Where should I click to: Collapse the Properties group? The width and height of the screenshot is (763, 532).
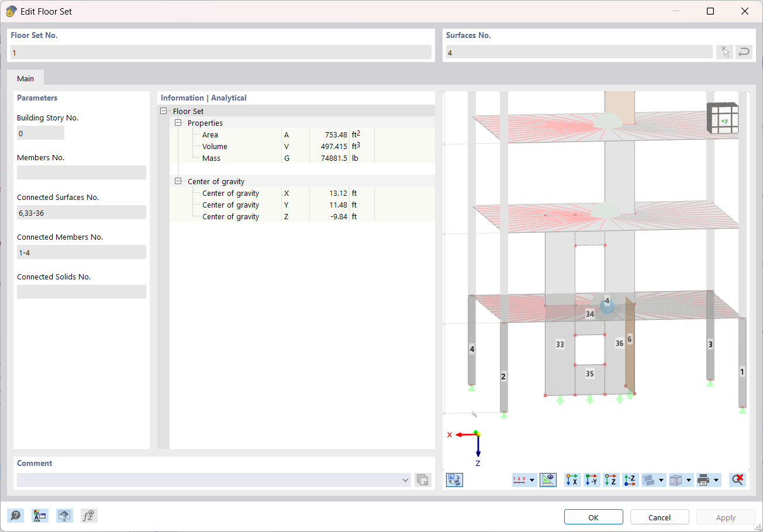tap(178, 123)
